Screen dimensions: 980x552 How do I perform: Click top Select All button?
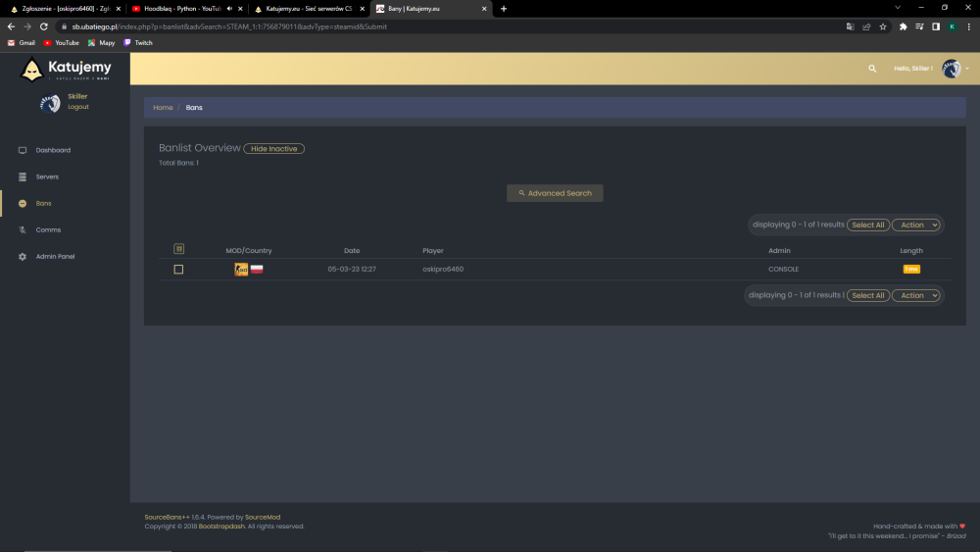tap(867, 226)
